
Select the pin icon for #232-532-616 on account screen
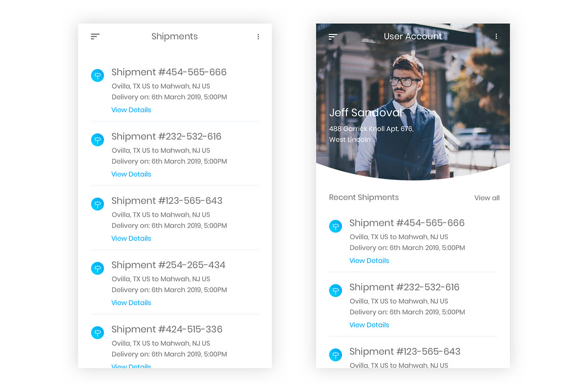point(336,290)
